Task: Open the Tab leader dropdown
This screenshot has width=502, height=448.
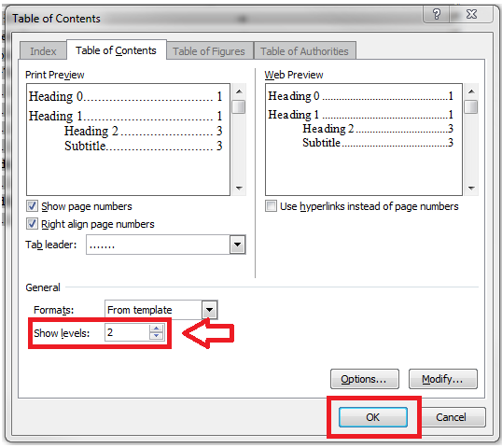Action: point(237,245)
